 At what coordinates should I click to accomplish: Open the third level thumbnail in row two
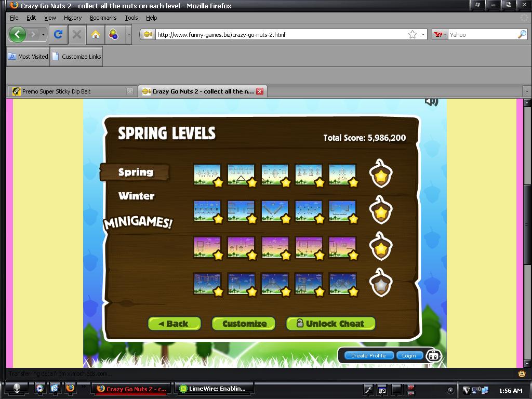pos(275,211)
